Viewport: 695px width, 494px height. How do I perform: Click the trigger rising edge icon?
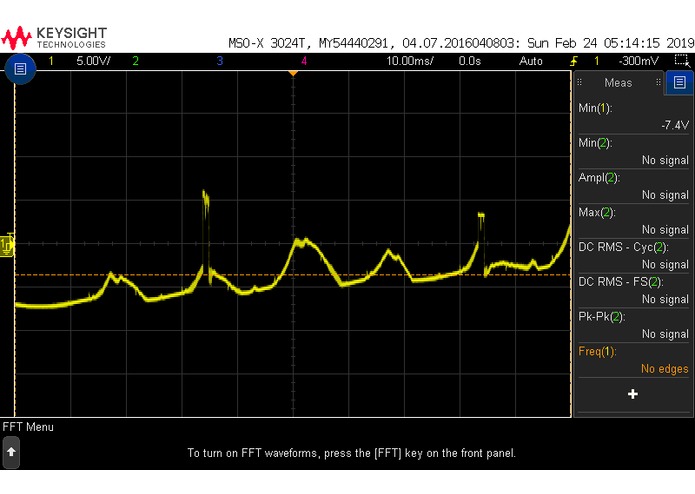click(574, 61)
